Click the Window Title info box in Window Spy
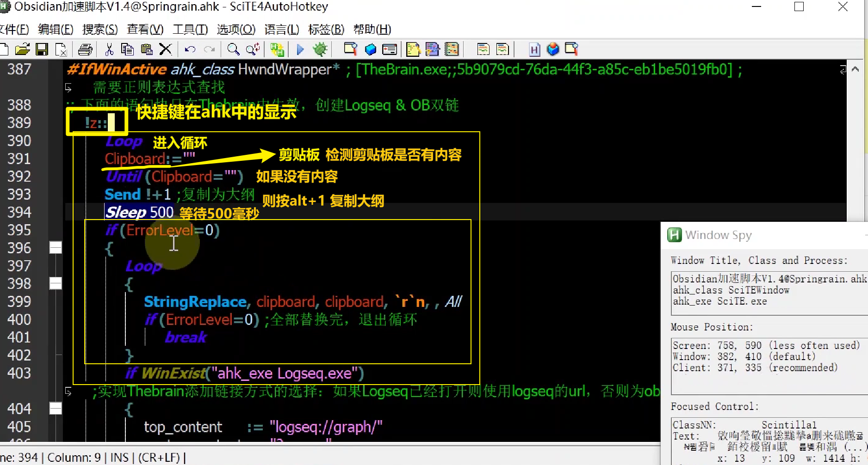868x465 pixels. click(x=769, y=294)
